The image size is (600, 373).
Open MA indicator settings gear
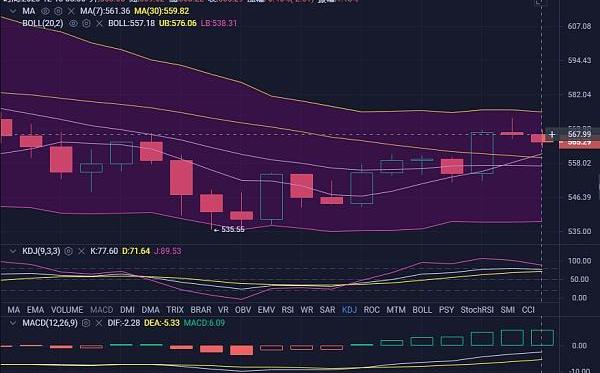click(58, 11)
